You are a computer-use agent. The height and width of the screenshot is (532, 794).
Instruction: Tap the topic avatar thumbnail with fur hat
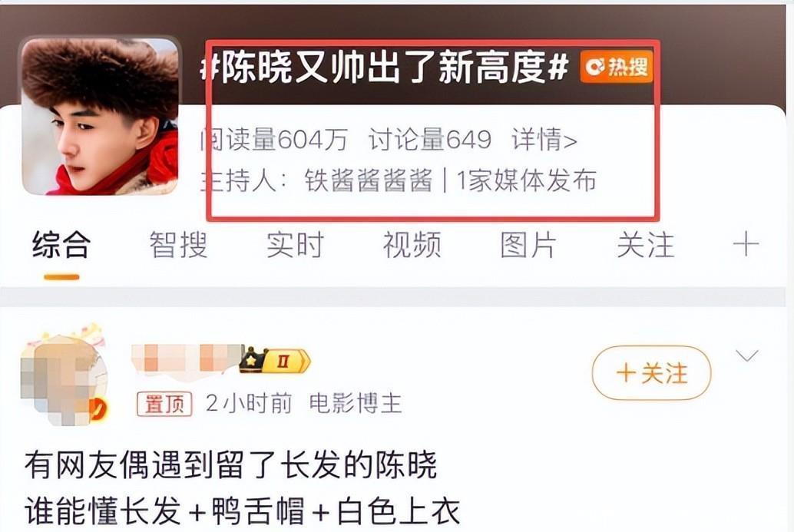tap(100, 116)
